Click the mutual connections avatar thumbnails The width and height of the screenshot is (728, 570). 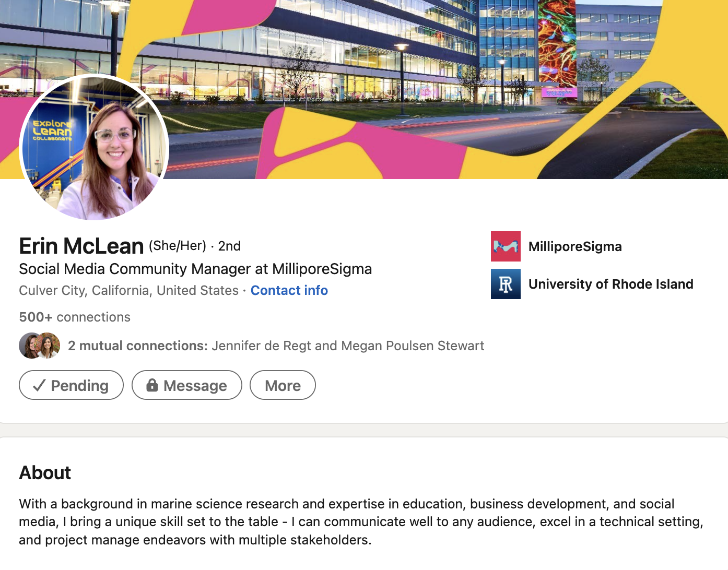click(39, 345)
